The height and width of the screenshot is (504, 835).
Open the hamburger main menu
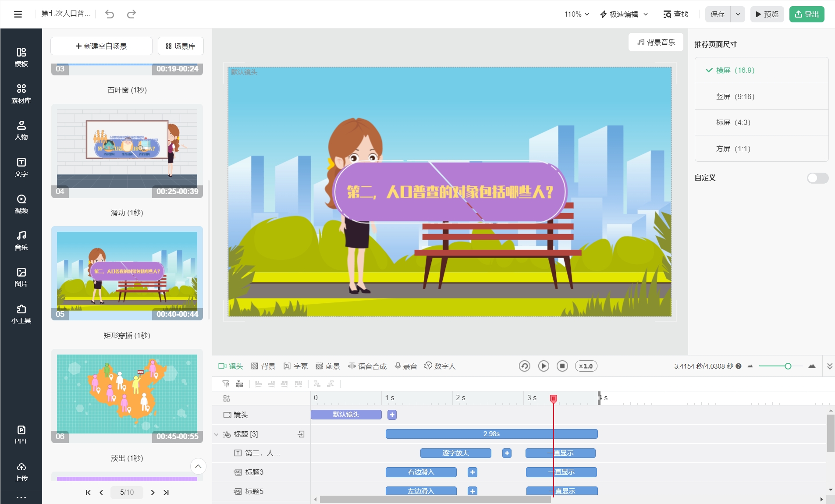pyautogui.click(x=18, y=14)
